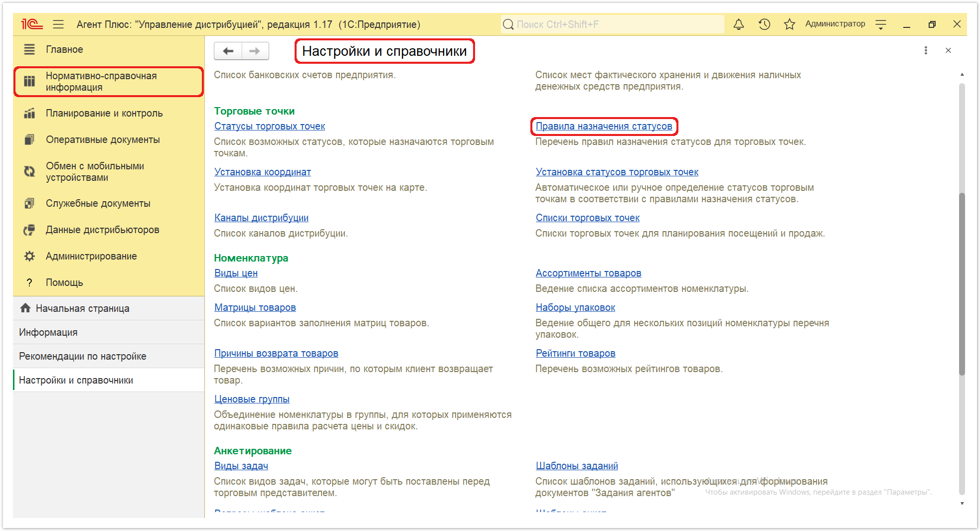Open Оперативные документы section

(x=109, y=139)
